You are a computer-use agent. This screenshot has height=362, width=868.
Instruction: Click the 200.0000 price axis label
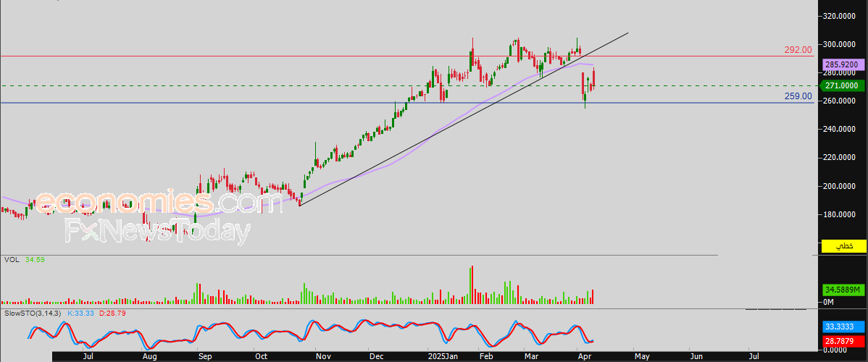840,186
